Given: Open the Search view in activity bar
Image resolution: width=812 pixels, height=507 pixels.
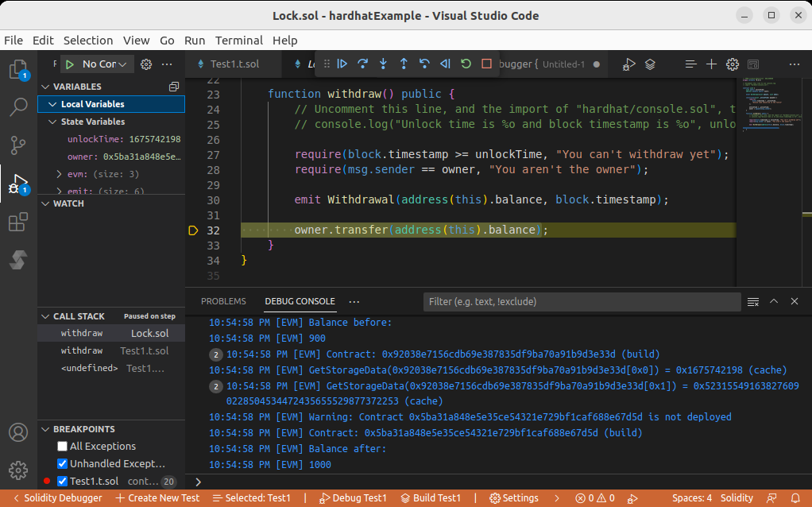Looking at the screenshot, I should (17, 107).
